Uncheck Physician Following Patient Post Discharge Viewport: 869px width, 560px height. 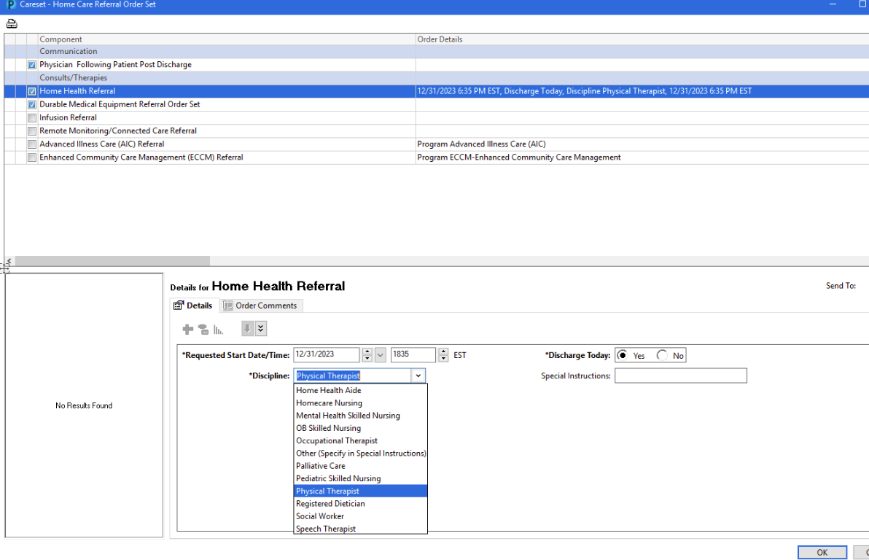[x=32, y=65]
